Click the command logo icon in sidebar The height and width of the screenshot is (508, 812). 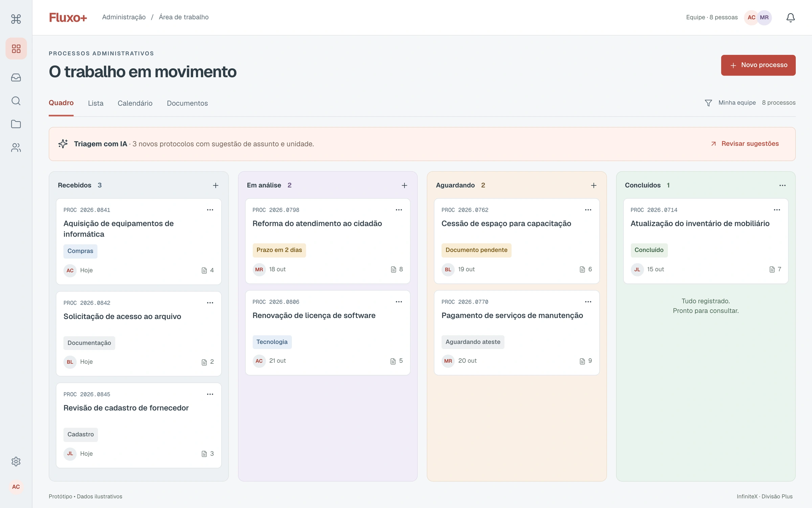16,19
